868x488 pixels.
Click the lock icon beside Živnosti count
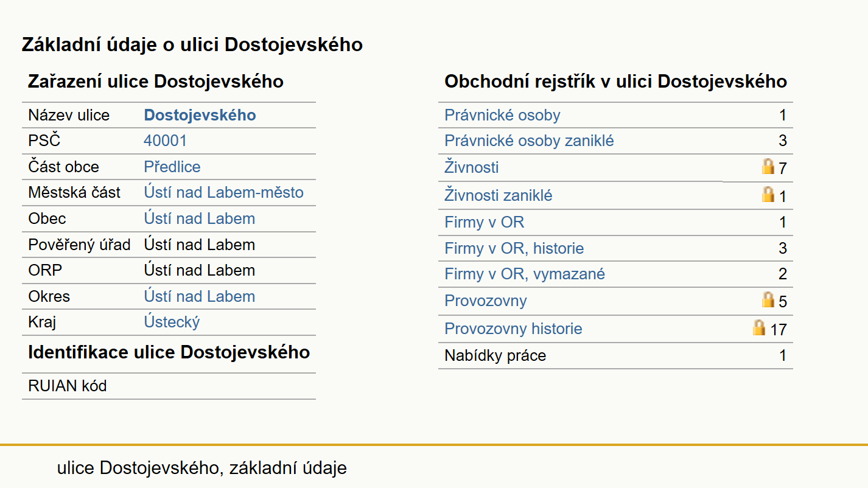pyautogui.click(x=768, y=166)
